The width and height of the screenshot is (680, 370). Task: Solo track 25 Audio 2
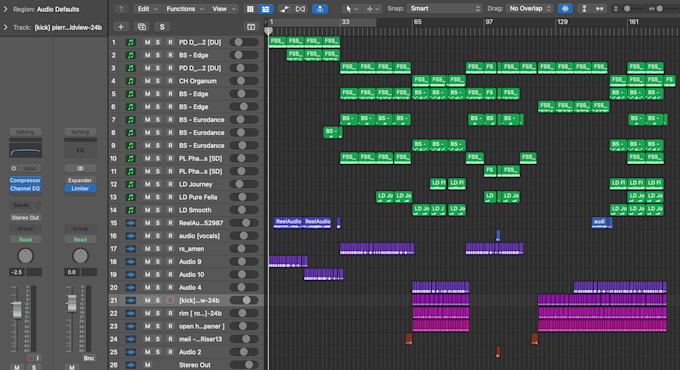click(x=158, y=352)
